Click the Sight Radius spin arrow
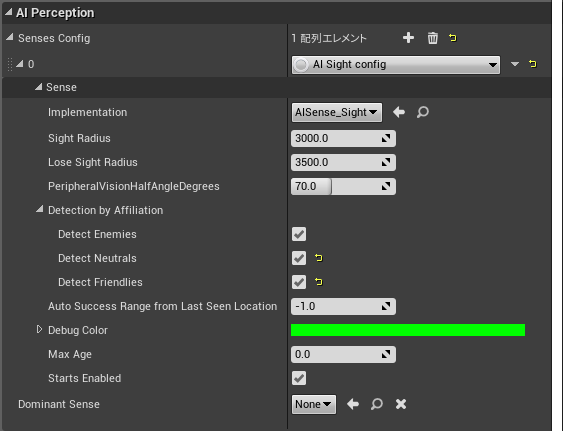This screenshot has height=431, width=563. point(386,138)
